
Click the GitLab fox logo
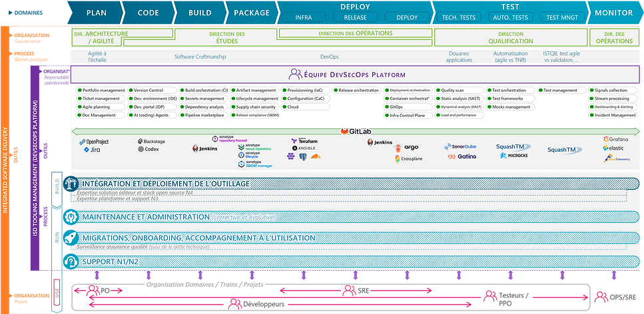(344, 131)
